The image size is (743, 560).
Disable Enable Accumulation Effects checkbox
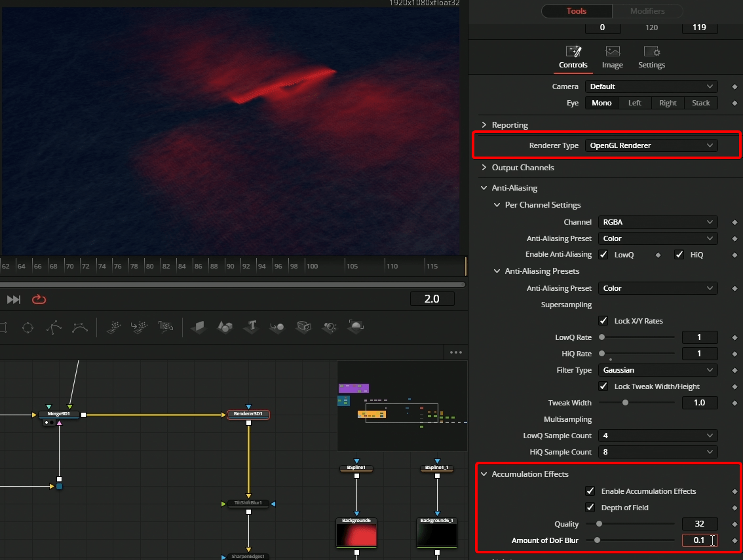point(590,491)
